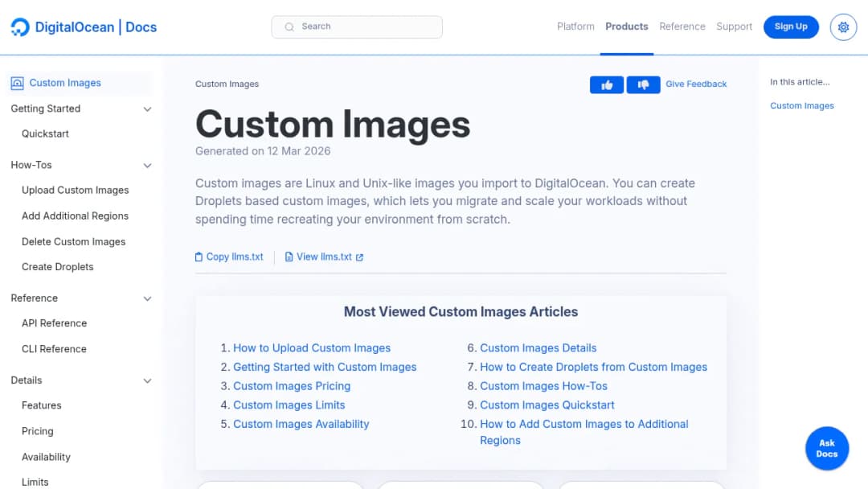The height and width of the screenshot is (489, 868).
Task: Click Custom Images breadcrumb text
Action: click(x=227, y=84)
